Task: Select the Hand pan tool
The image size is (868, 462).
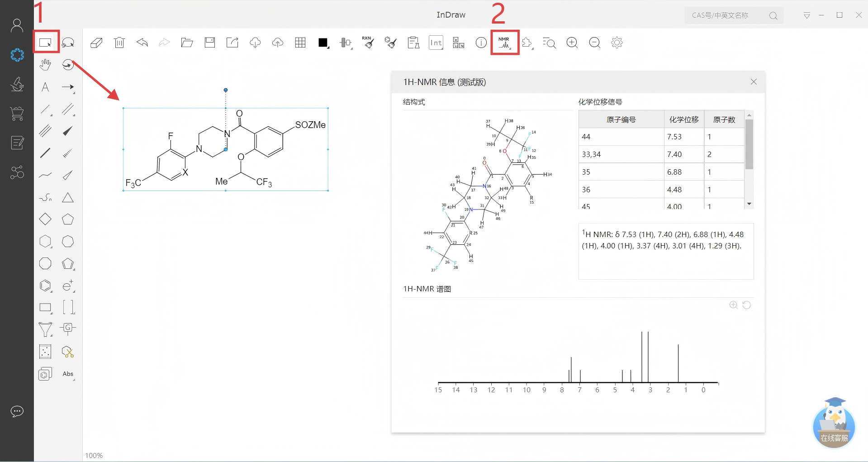Action: click(45, 65)
